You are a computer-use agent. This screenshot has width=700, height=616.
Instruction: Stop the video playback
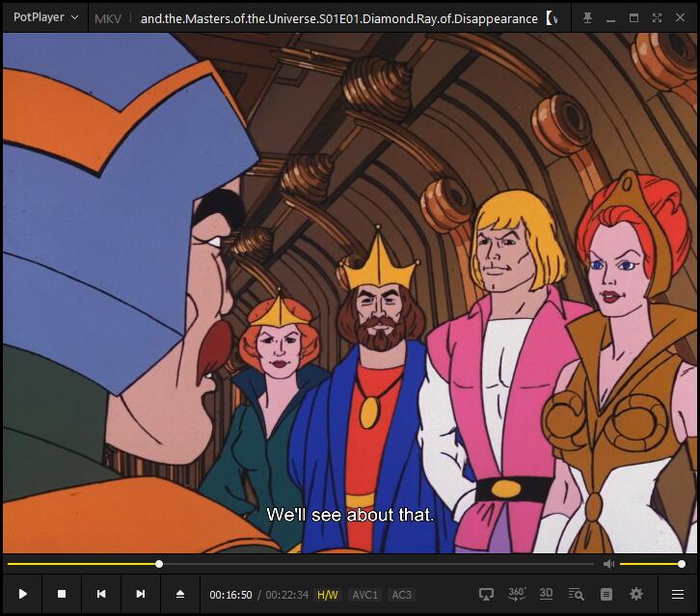(x=62, y=594)
